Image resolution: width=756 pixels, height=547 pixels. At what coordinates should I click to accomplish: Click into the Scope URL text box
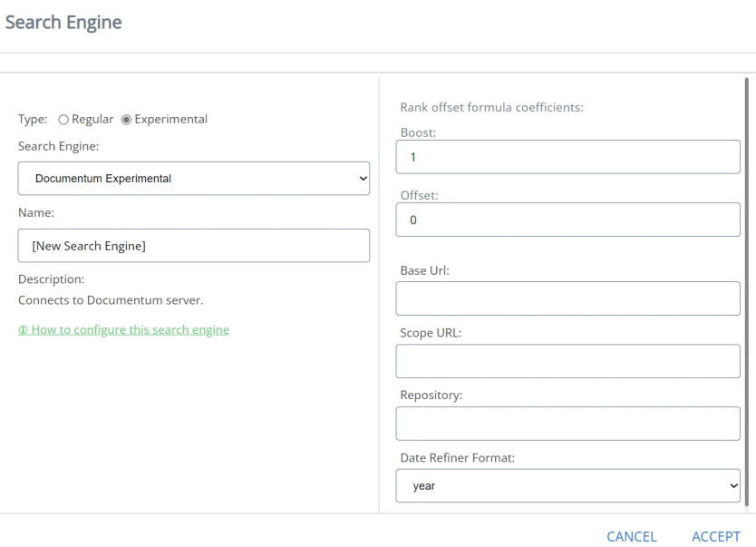(567, 361)
